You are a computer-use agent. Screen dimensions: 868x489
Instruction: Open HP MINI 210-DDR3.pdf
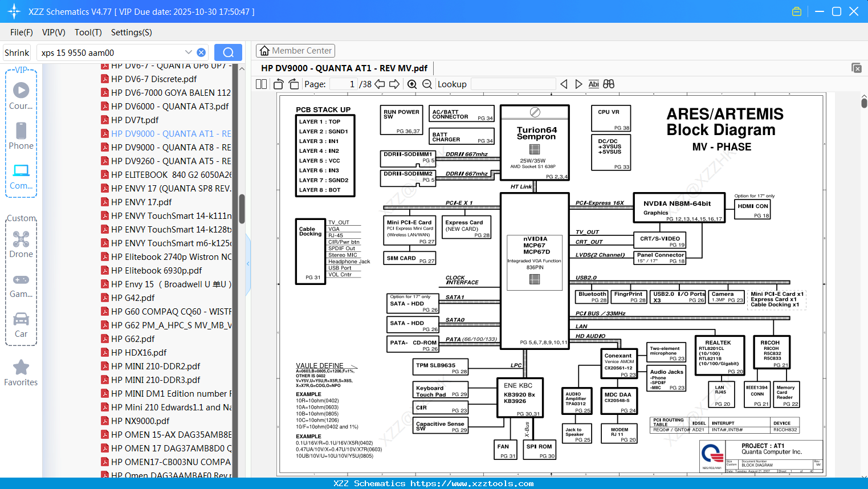(x=156, y=380)
